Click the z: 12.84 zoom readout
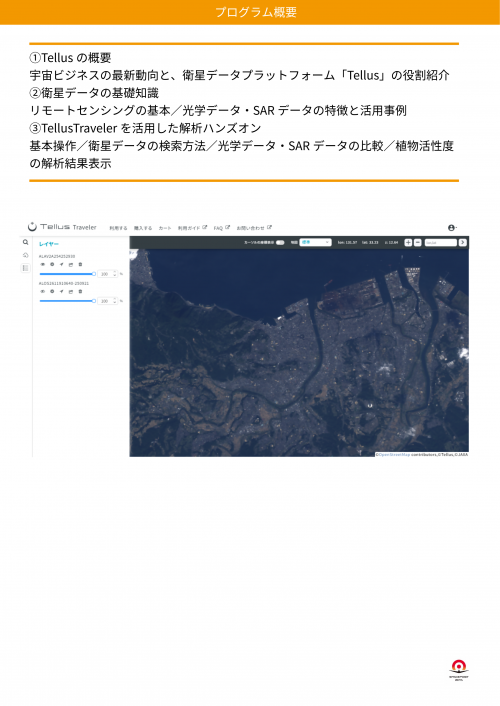This screenshot has height=706, width=500. [x=391, y=242]
